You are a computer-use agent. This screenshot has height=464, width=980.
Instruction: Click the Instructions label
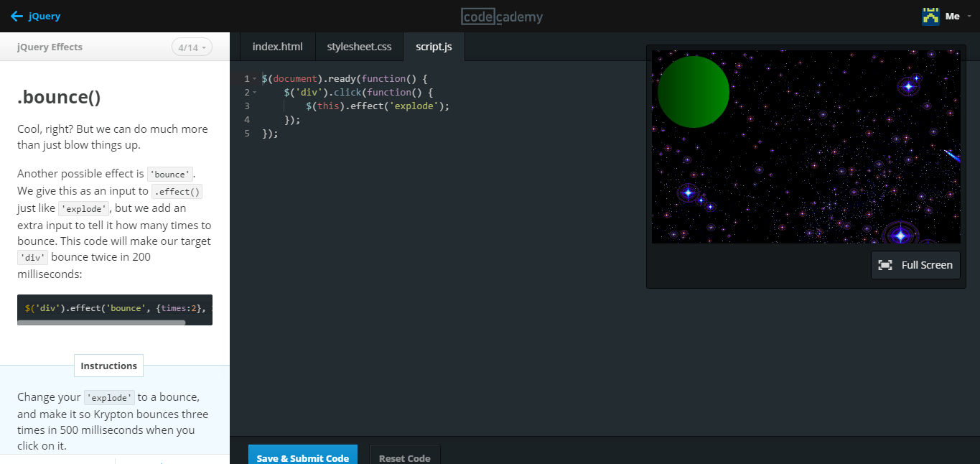pyautogui.click(x=108, y=366)
